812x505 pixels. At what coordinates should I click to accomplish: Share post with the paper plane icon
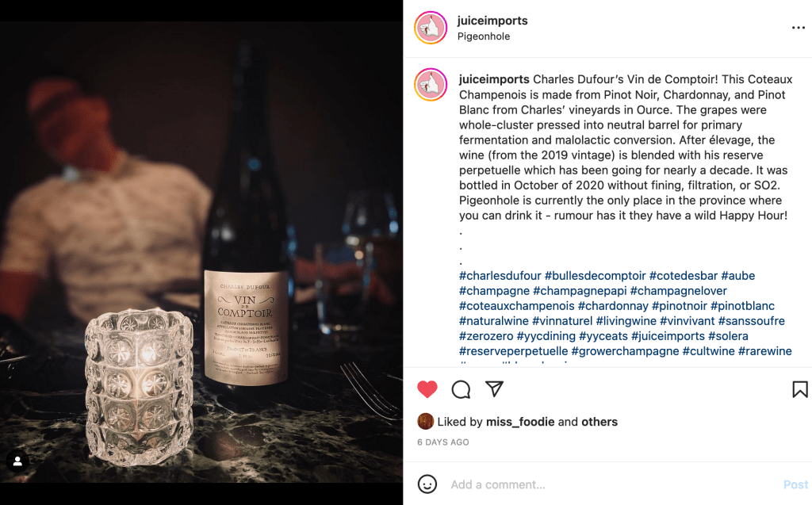494,388
